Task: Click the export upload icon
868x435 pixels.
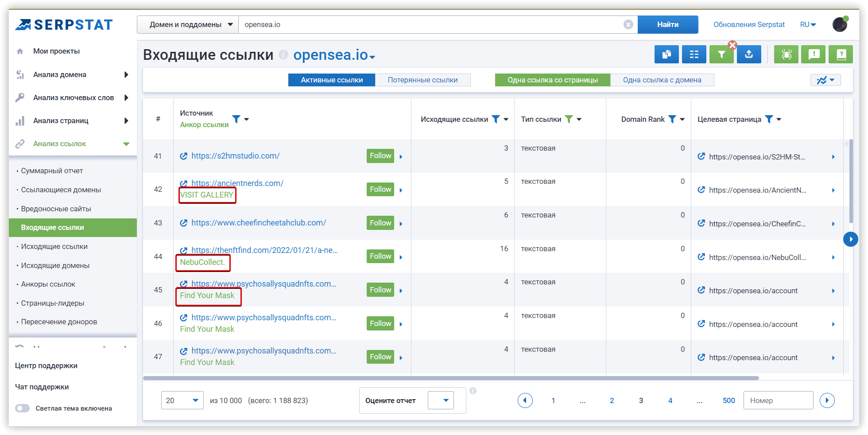Action: point(749,54)
